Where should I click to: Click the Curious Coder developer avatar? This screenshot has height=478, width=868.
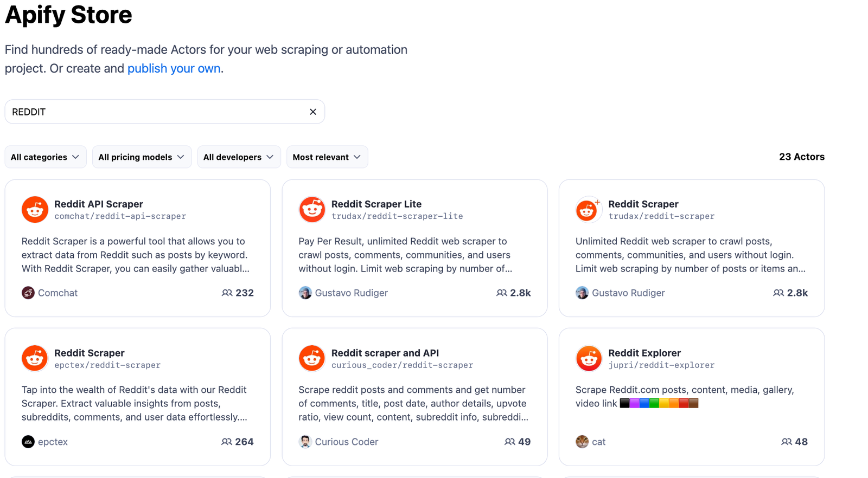[x=305, y=442]
